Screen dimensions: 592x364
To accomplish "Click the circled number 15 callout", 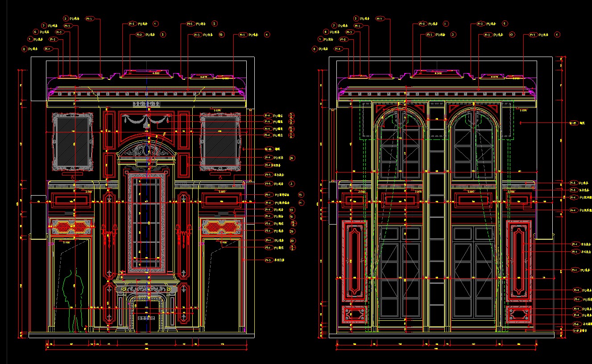I will tap(301, 195).
